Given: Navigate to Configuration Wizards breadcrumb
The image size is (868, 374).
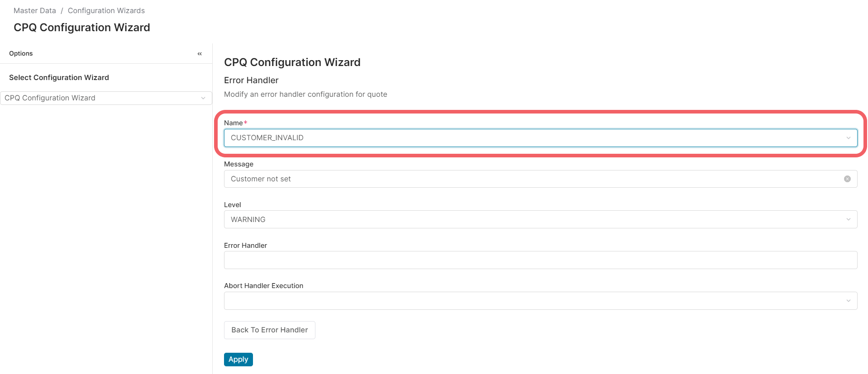Looking at the screenshot, I should (x=106, y=10).
